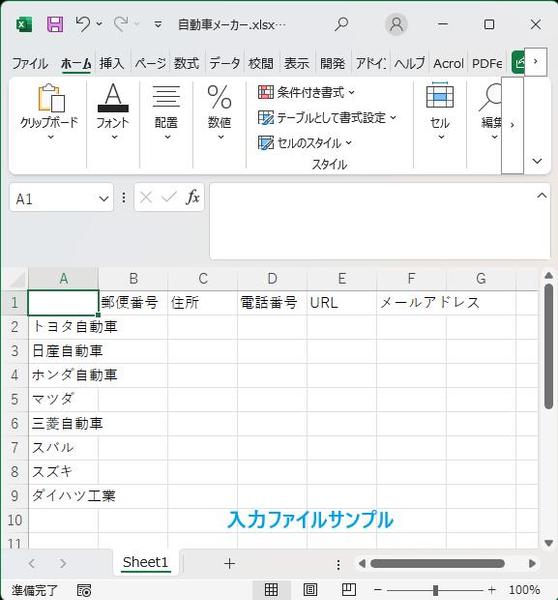Click the Redo arrow icon
The image size is (558, 600).
(121, 24)
